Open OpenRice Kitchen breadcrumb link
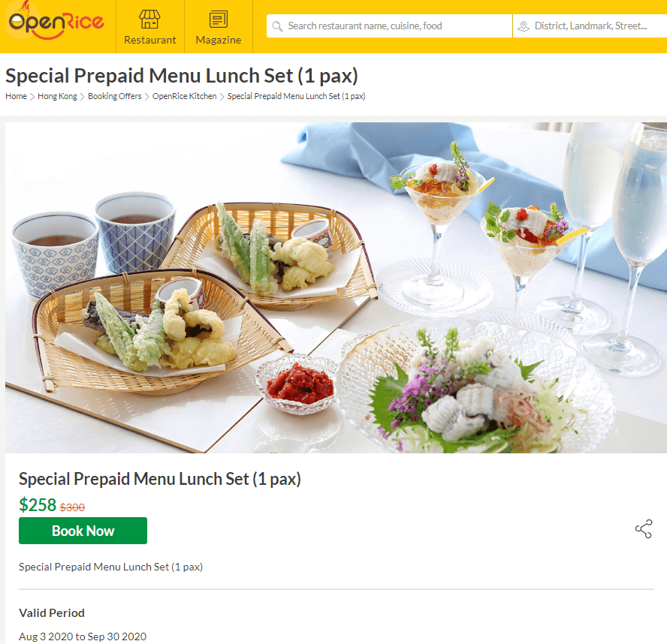This screenshot has width=667, height=644. pos(185,96)
